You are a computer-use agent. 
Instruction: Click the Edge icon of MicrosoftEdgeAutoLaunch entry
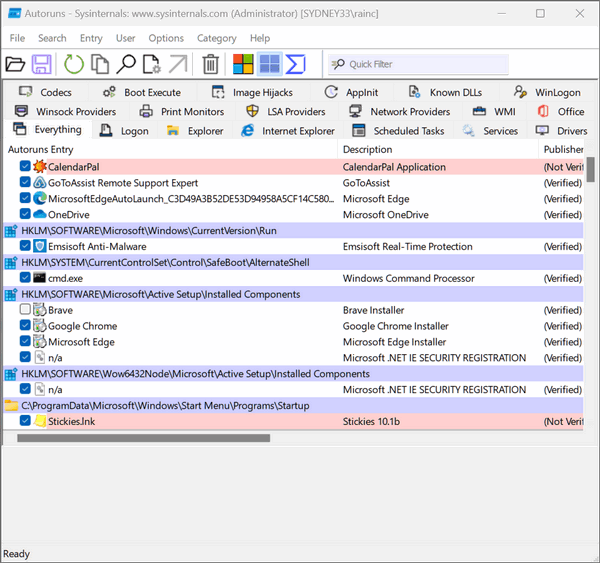pos(39,198)
